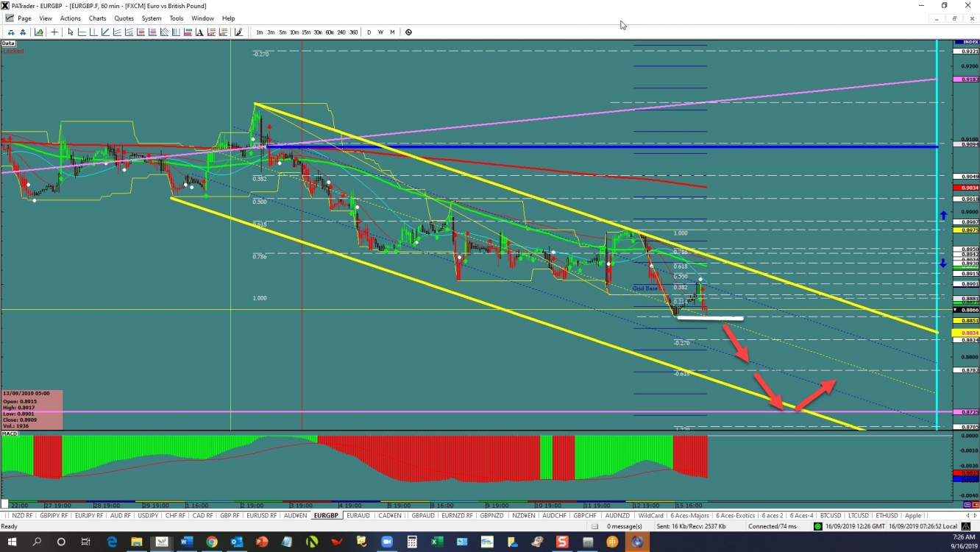The height and width of the screenshot is (552, 980).
Task: Select the daily D timeframe
Action: pos(369,32)
